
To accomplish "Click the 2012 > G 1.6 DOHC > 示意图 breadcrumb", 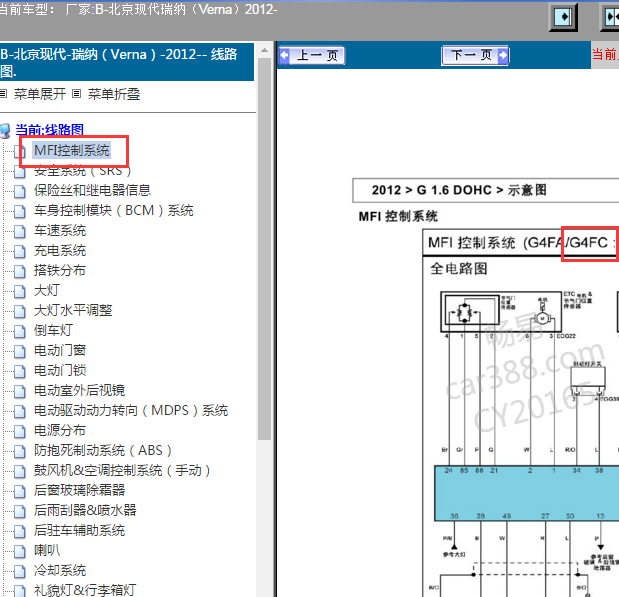I will click(x=459, y=190).
